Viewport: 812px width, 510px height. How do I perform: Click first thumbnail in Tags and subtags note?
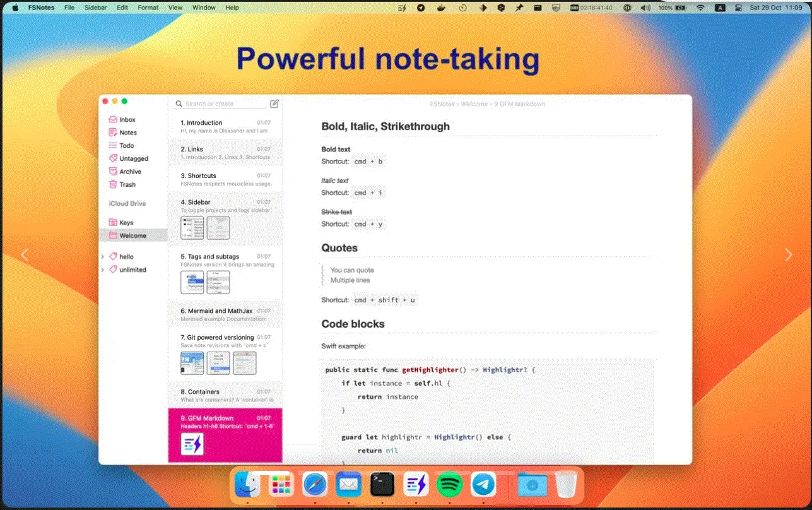pos(192,282)
